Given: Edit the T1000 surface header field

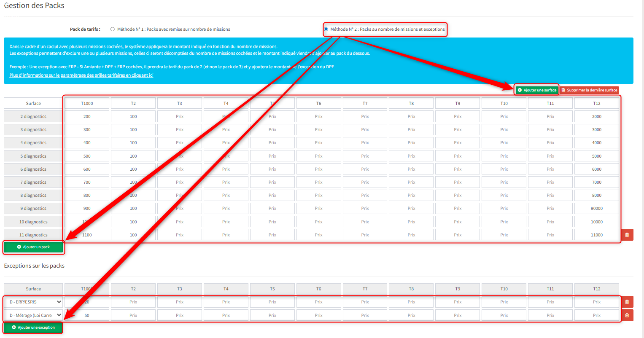Looking at the screenshot, I should (87, 103).
